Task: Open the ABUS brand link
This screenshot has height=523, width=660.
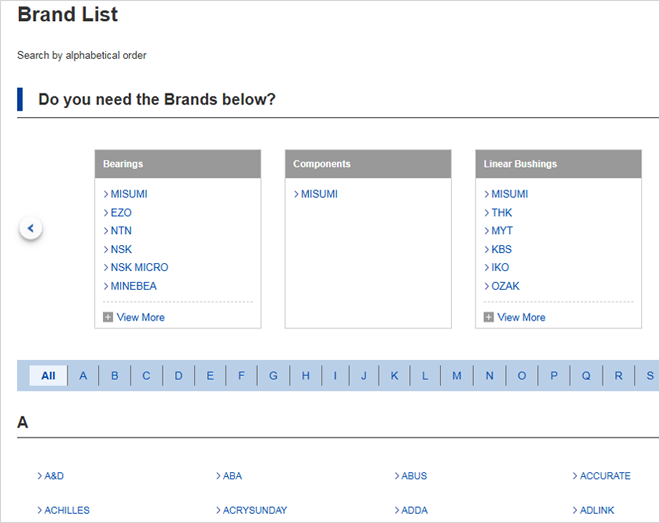Action: pos(414,476)
